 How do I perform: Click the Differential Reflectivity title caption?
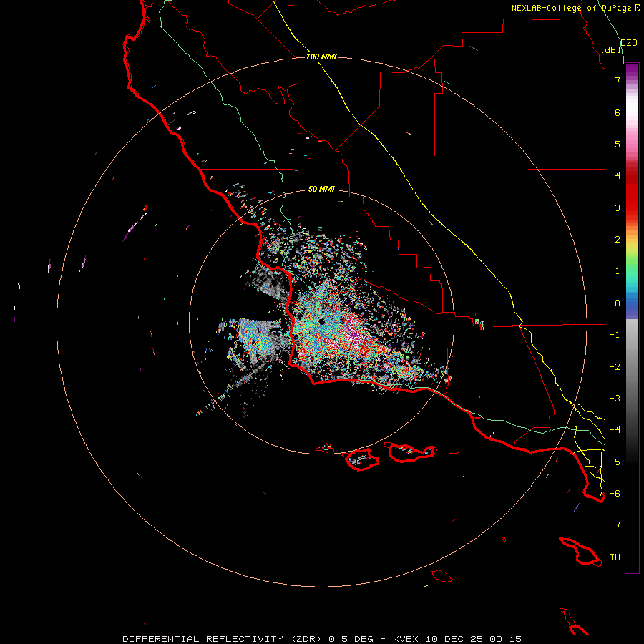click(x=322, y=639)
